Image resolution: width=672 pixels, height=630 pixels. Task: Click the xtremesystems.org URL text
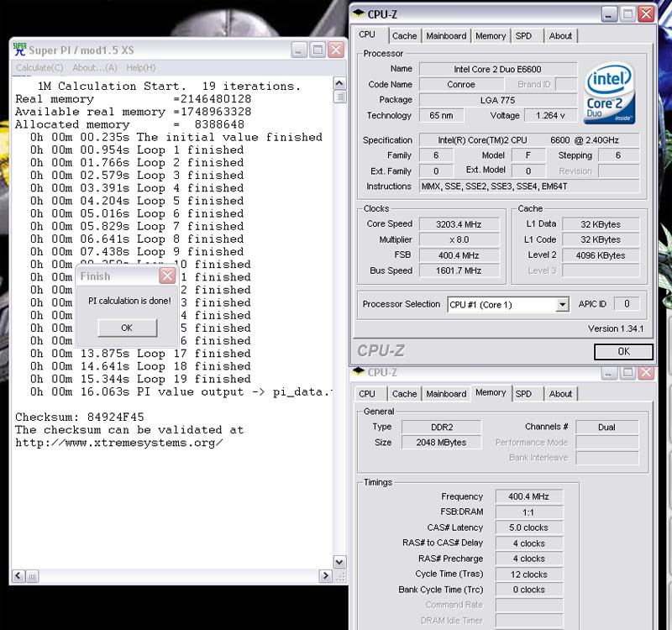[119, 443]
